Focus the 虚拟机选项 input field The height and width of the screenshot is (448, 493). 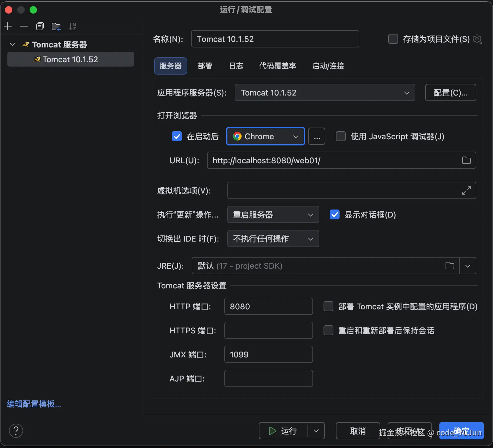click(352, 190)
